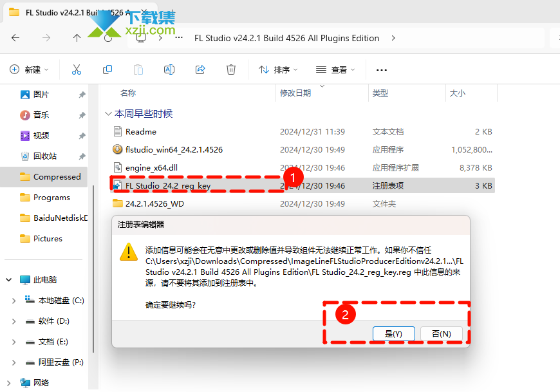This screenshot has height=392, width=560.
Task: Open the more options ellipsis menu
Action: click(382, 70)
